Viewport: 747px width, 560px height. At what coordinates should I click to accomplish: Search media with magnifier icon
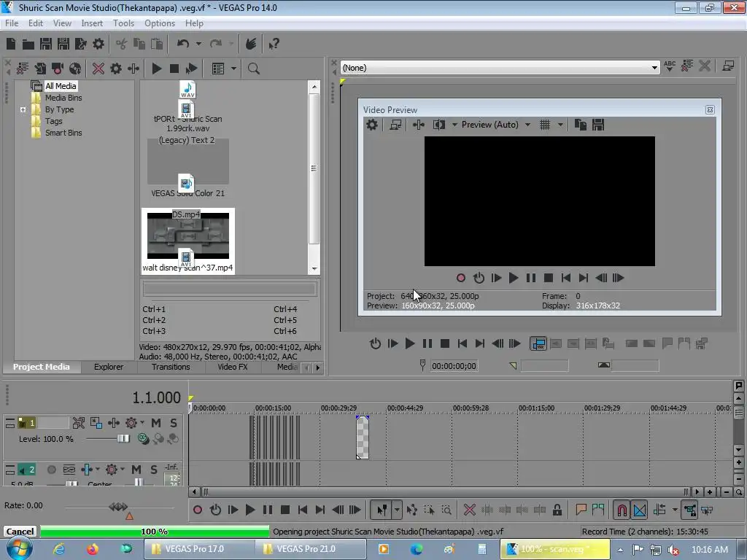[253, 69]
